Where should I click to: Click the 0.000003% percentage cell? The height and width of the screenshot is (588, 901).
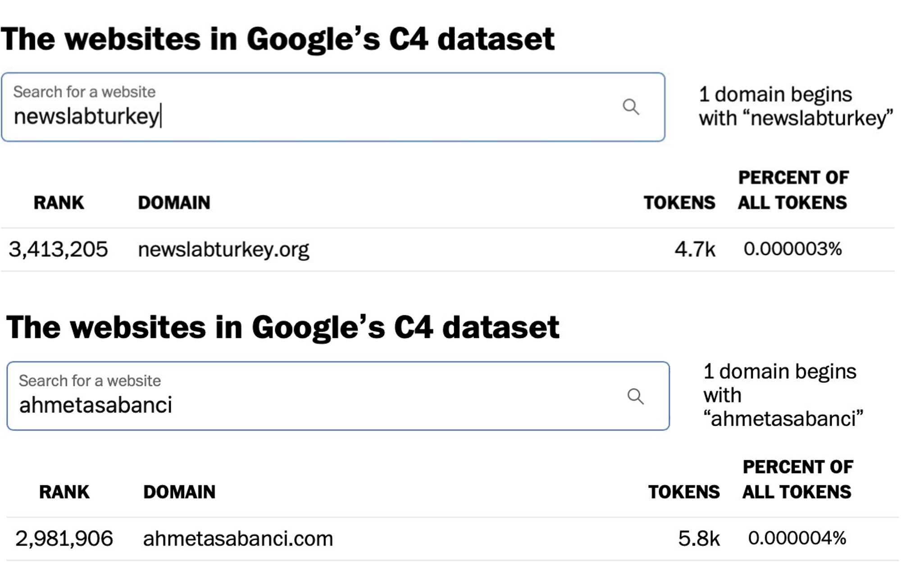coord(793,249)
